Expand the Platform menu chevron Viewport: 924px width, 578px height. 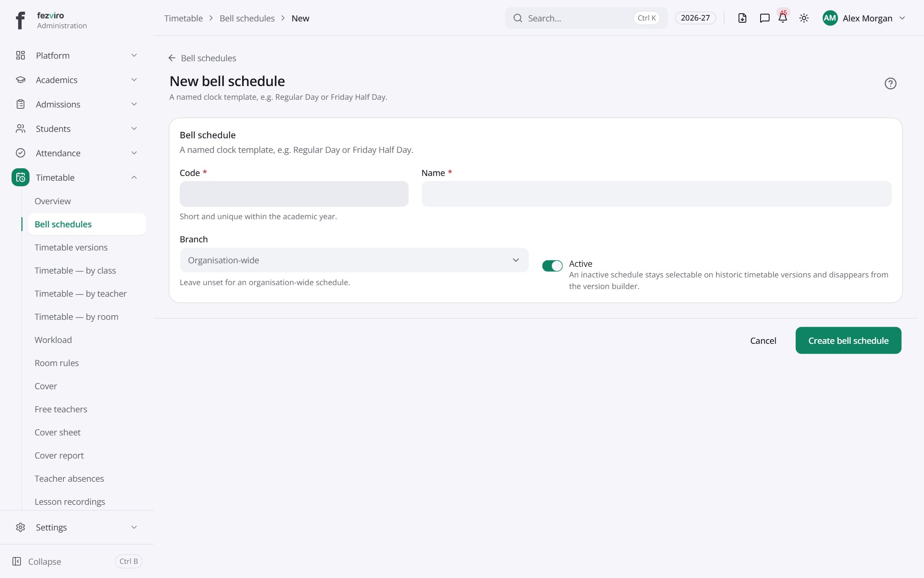pyautogui.click(x=134, y=55)
